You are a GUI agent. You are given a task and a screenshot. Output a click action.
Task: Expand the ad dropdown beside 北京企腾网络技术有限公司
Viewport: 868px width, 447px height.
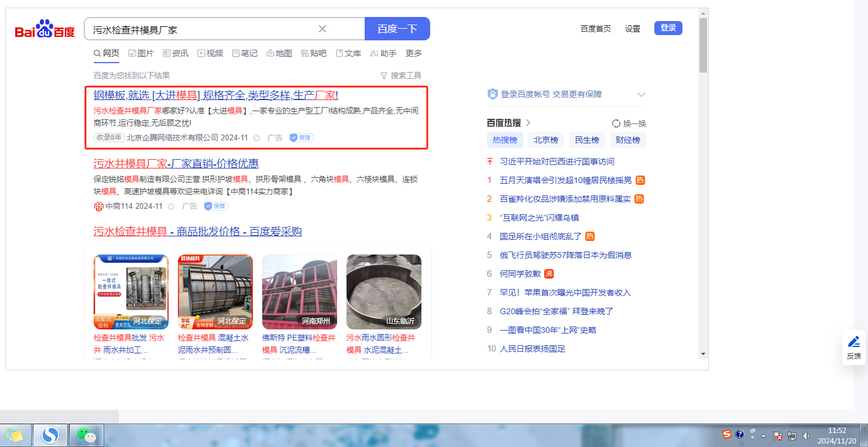(256, 139)
